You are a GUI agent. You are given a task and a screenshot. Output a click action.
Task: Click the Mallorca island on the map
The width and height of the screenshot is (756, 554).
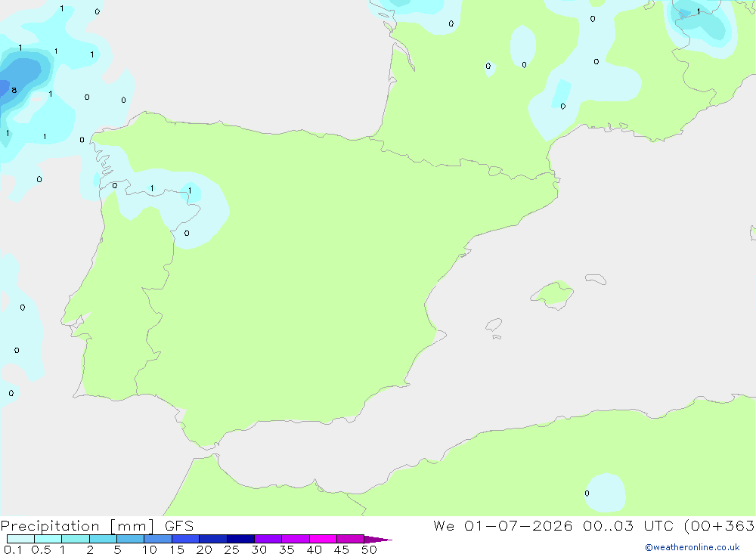point(553,294)
